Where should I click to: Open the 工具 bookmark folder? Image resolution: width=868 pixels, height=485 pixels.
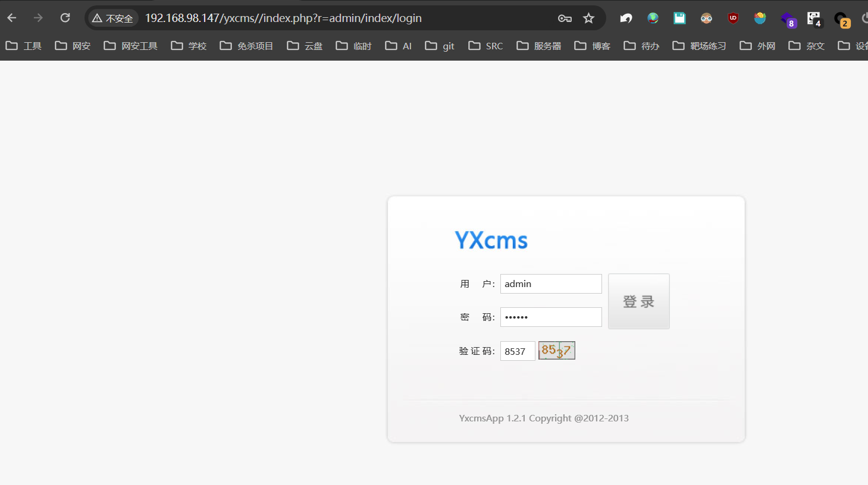coord(24,46)
